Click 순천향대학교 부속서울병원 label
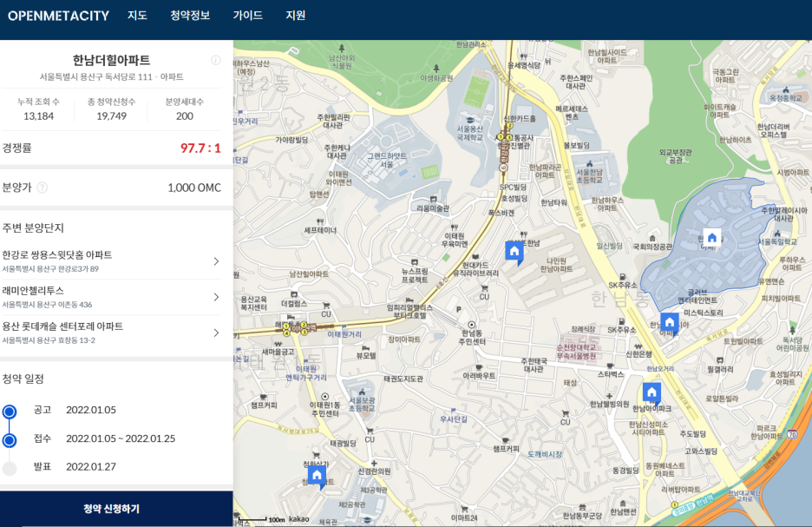Image resolution: width=812 pixels, height=527 pixels. (576, 352)
